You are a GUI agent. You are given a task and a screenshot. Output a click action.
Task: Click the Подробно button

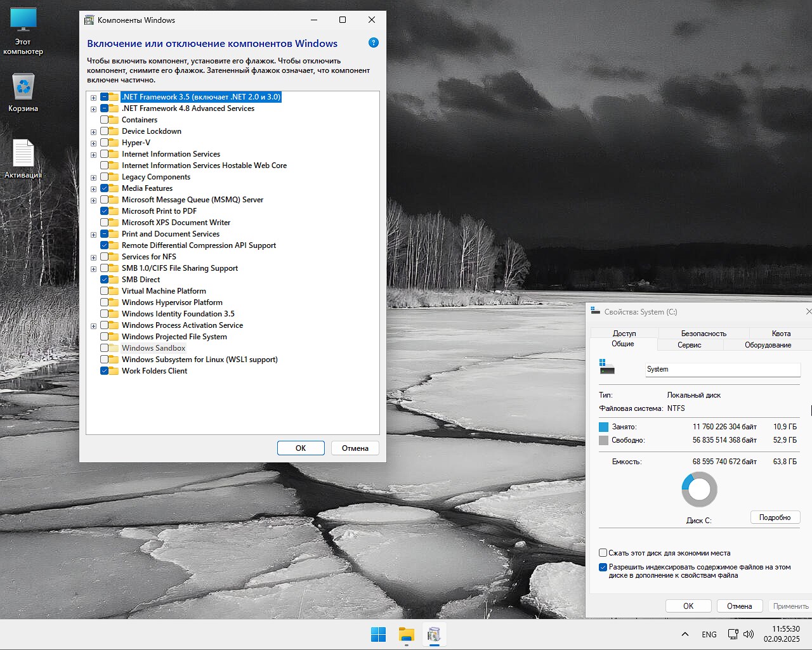point(775,517)
